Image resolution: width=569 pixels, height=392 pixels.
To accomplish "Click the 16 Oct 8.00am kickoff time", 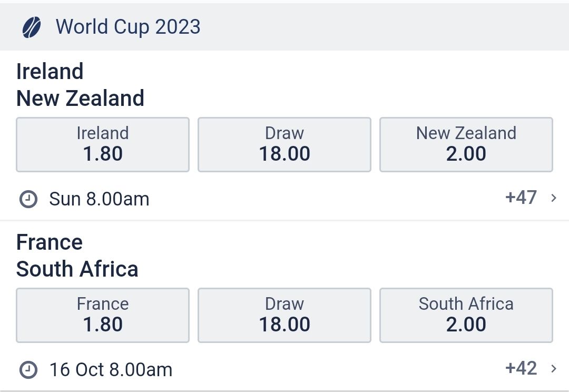I will click(111, 370).
